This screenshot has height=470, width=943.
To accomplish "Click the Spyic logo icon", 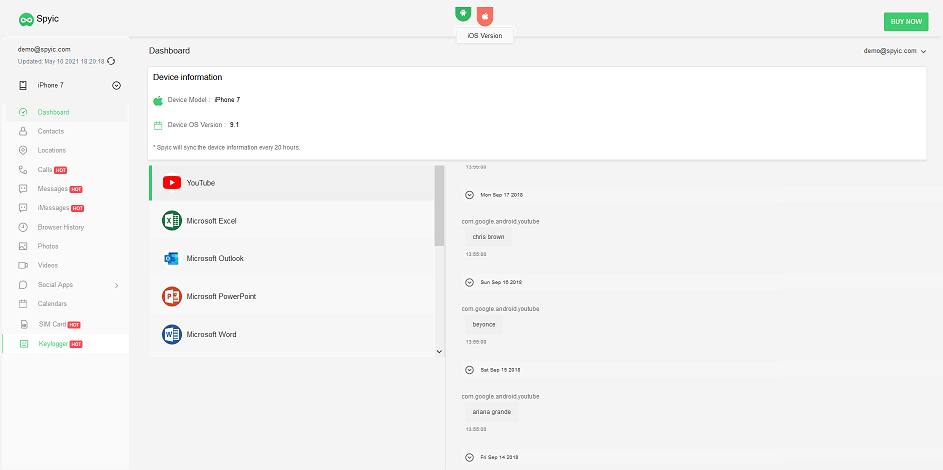I will click(25, 19).
